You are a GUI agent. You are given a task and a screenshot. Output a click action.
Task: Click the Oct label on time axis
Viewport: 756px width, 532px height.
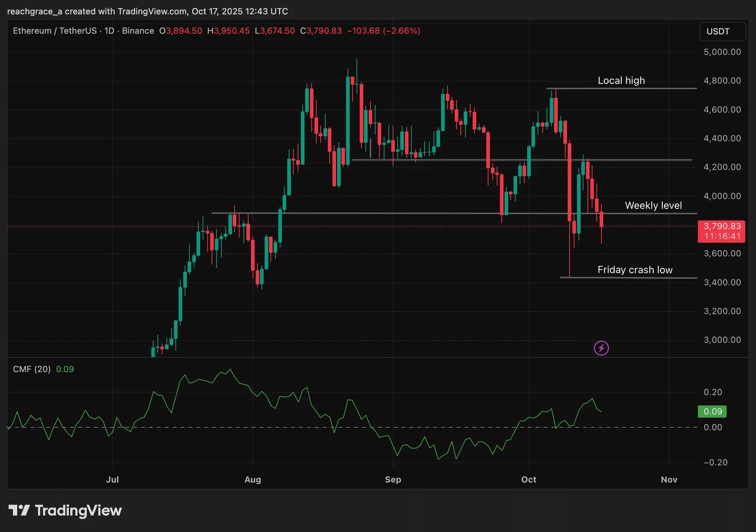click(x=529, y=480)
